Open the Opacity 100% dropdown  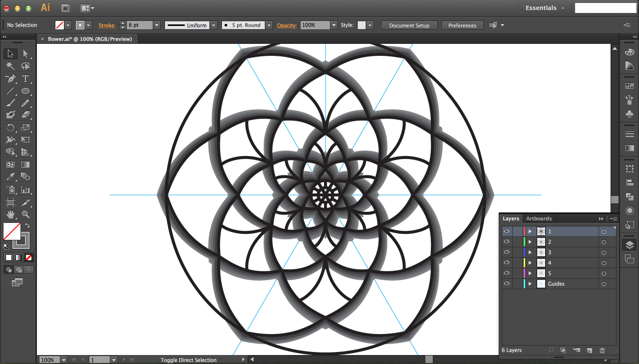pyautogui.click(x=334, y=25)
